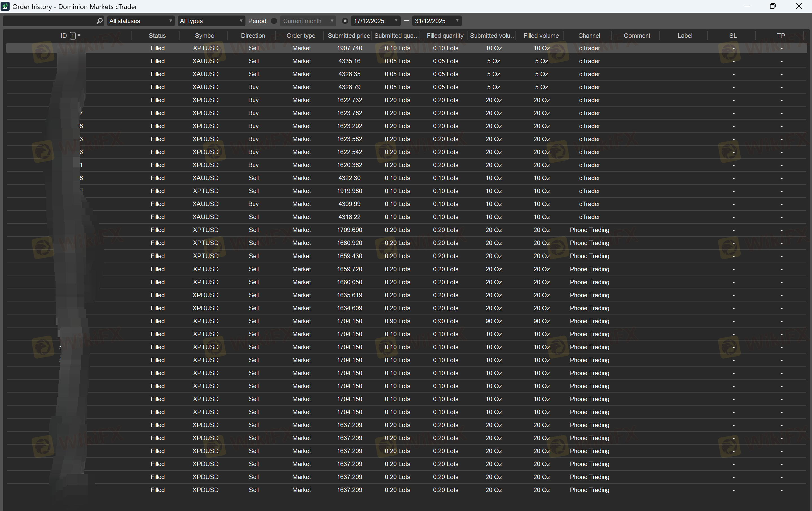Restore down the Order history window

(773, 6)
